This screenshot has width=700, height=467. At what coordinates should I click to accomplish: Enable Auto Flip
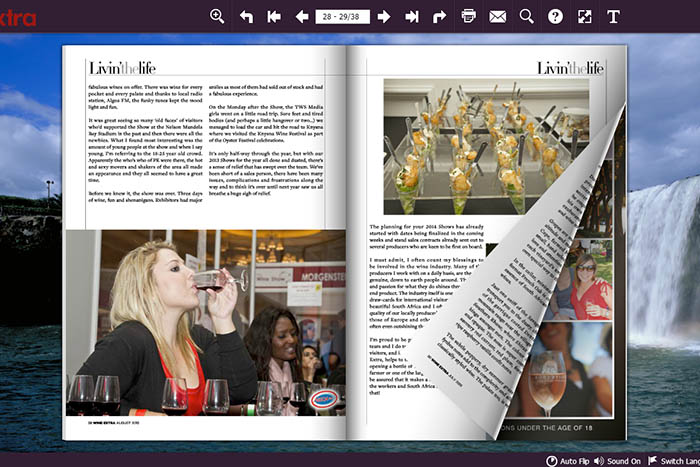(x=567, y=461)
